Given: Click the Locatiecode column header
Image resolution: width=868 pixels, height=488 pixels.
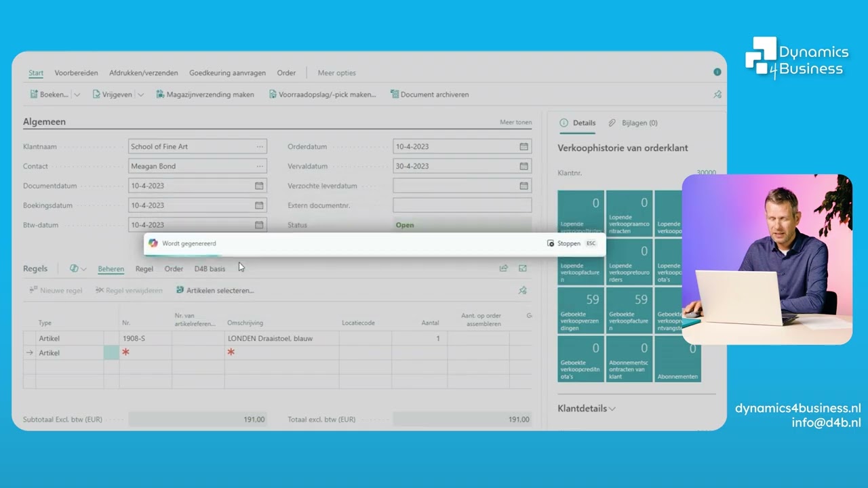Looking at the screenshot, I should click(358, 323).
